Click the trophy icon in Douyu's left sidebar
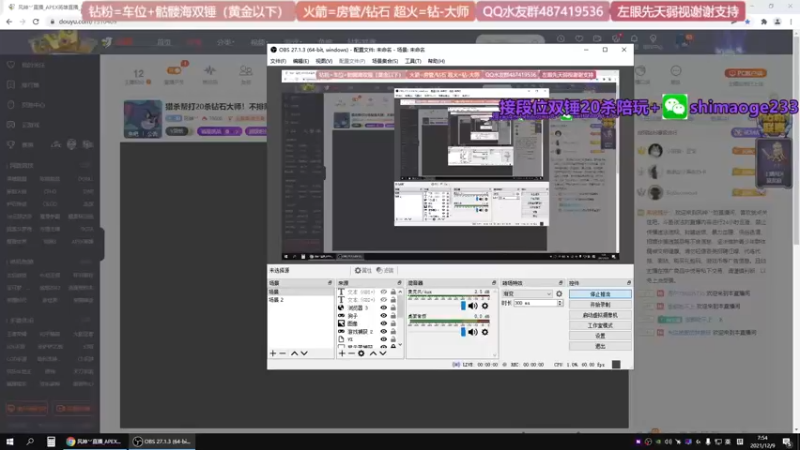 pos(11,144)
